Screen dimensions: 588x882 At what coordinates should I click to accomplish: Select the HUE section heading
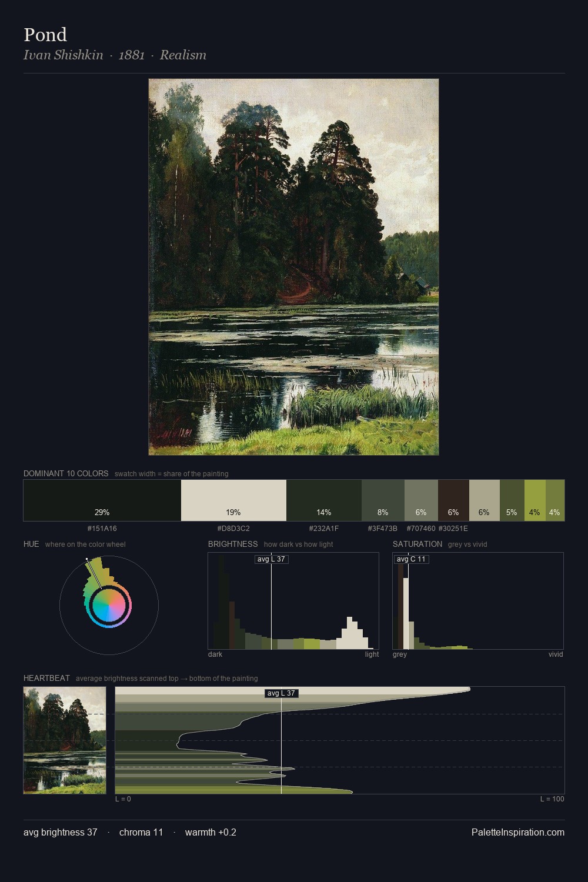pos(31,544)
